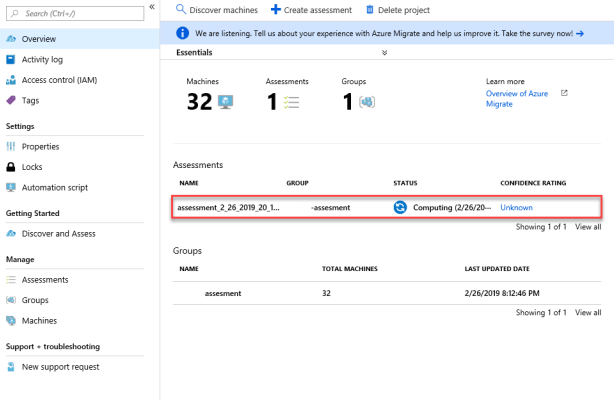
Task: Click the Activity log icon
Action: (11, 59)
